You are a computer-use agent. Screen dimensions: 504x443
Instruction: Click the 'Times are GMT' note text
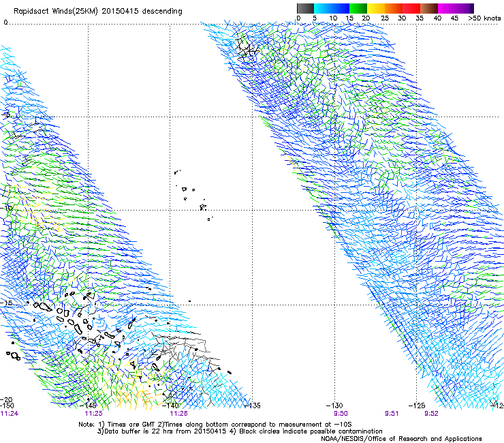click(x=130, y=425)
